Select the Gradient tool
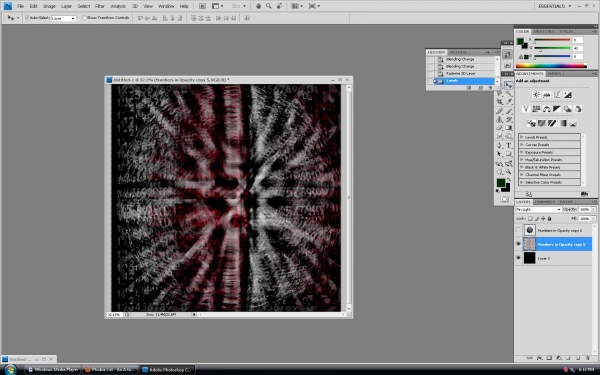Viewport: 600px width, 375px height. click(x=509, y=128)
